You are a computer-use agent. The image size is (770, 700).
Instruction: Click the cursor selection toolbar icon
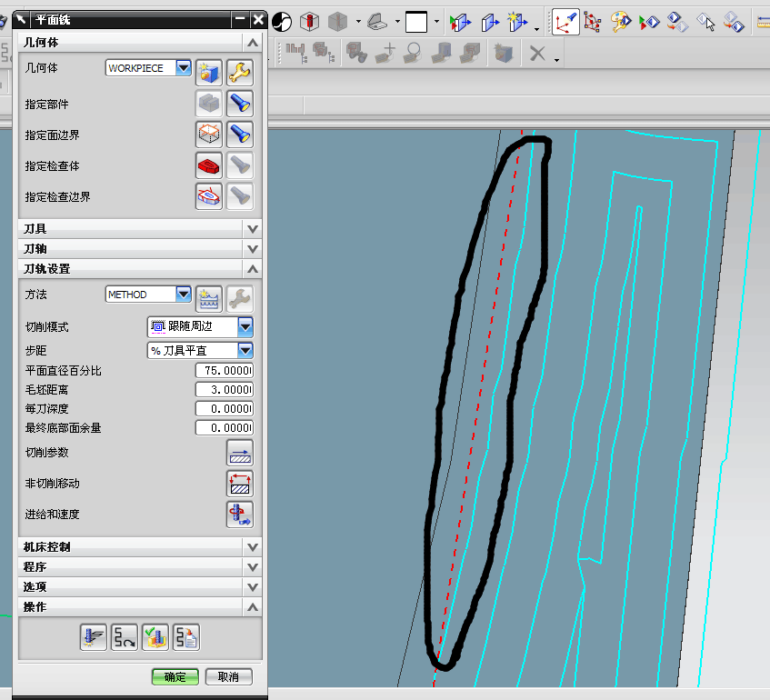[705, 22]
